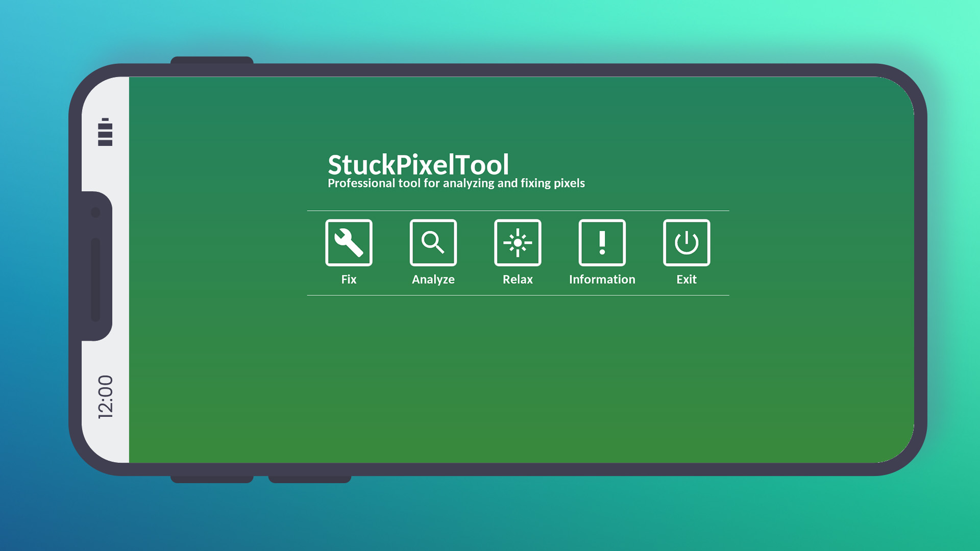Tap the 12:00 clock display
980x551 pixels.
tap(105, 397)
